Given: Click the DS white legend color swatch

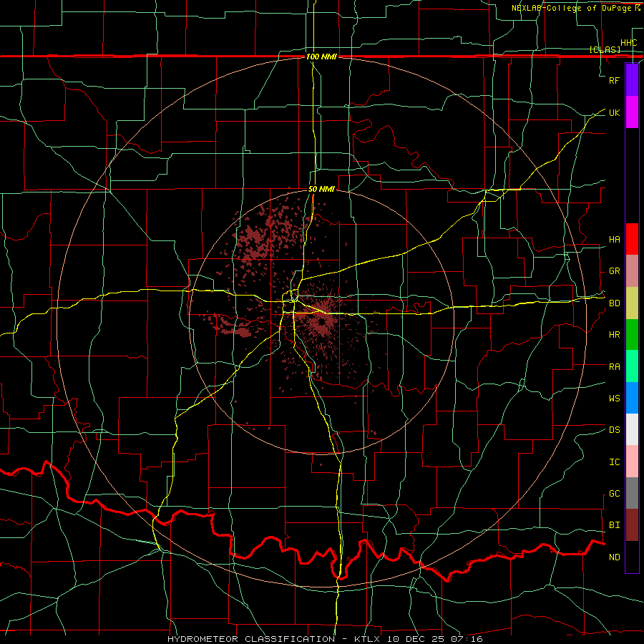Looking at the screenshot, I should click(632, 429).
